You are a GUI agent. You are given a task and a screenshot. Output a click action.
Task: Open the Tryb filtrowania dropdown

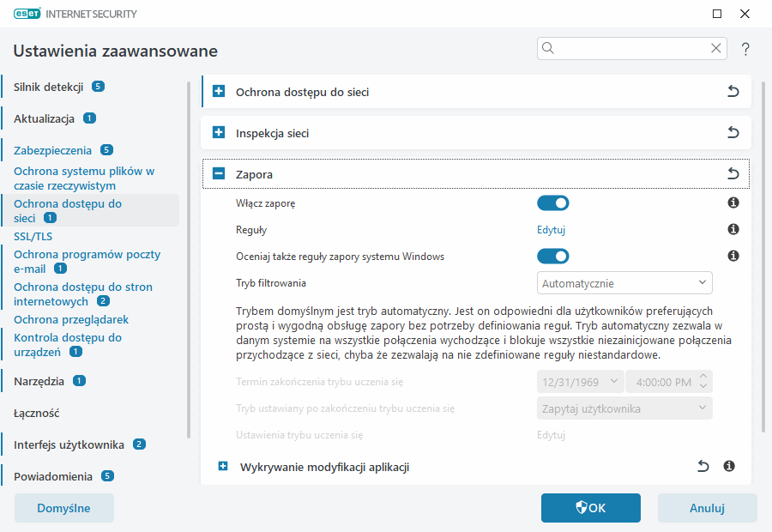point(624,282)
